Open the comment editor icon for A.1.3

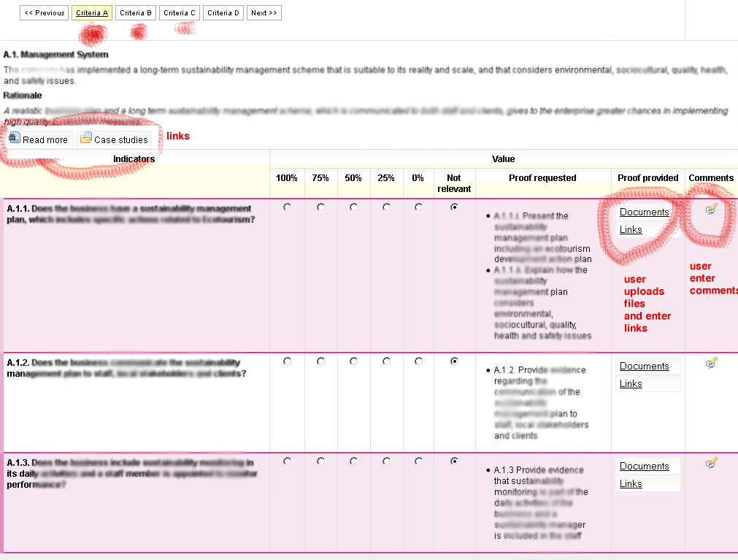711,463
